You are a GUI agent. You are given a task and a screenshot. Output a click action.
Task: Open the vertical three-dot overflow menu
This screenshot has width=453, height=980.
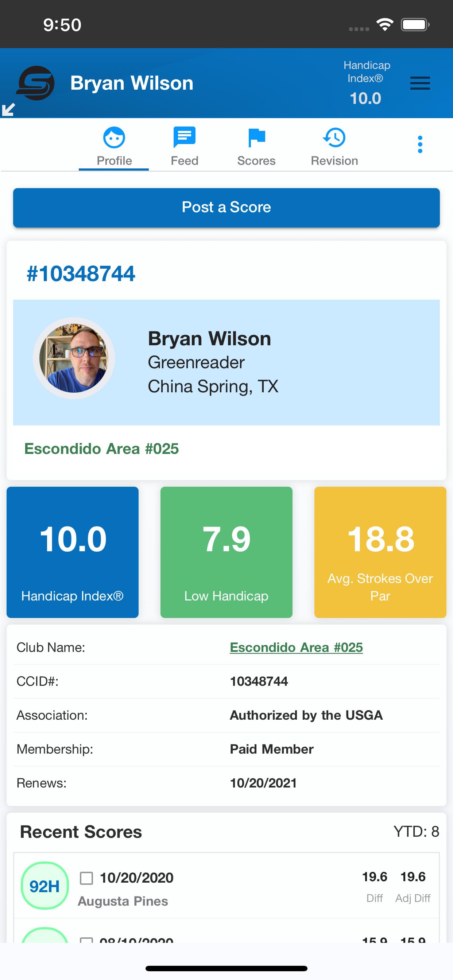(420, 144)
